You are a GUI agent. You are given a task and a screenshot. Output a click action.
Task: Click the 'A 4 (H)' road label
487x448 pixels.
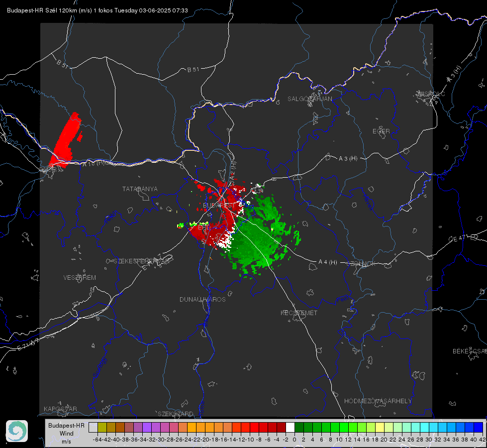328,262
